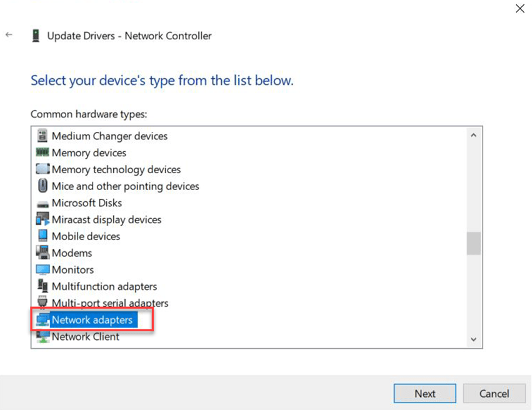Click the Monitors icon

click(43, 270)
